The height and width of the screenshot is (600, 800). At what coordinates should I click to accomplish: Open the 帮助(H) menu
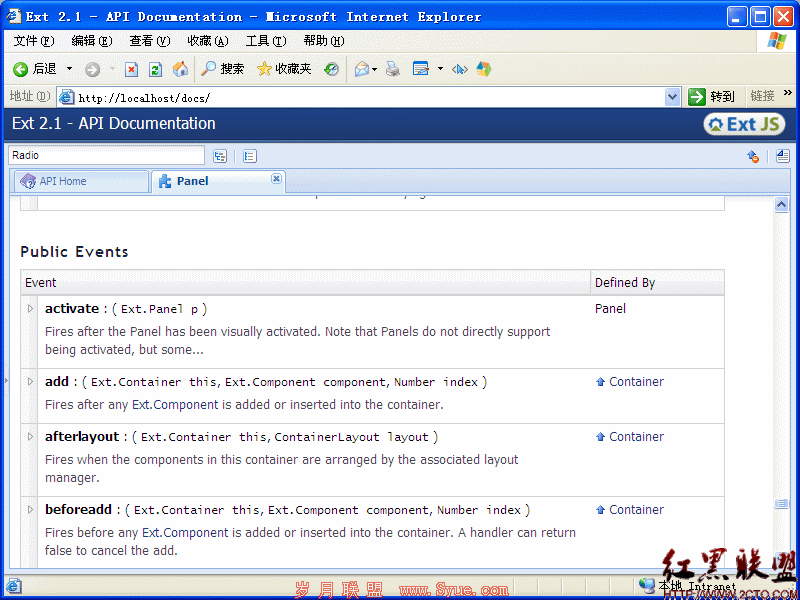[324, 41]
